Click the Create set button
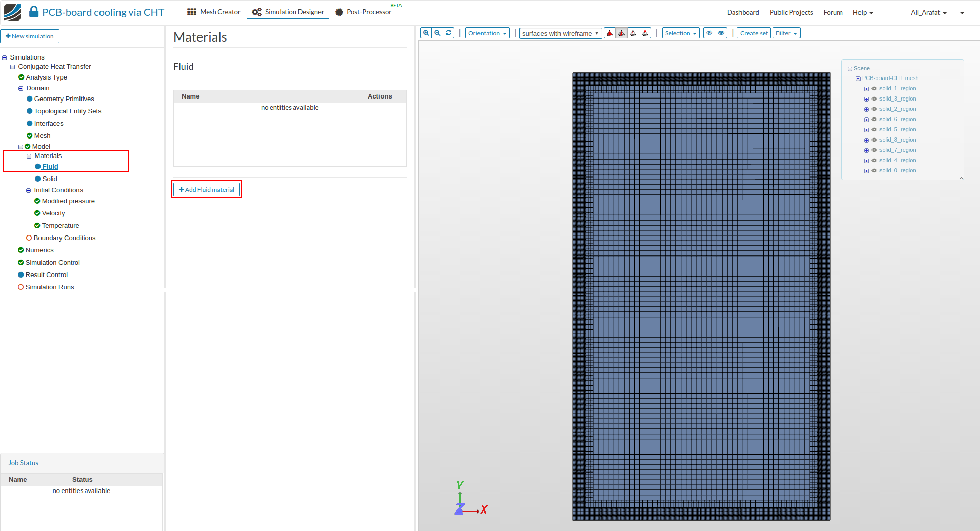The image size is (980, 531). (753, 33)
